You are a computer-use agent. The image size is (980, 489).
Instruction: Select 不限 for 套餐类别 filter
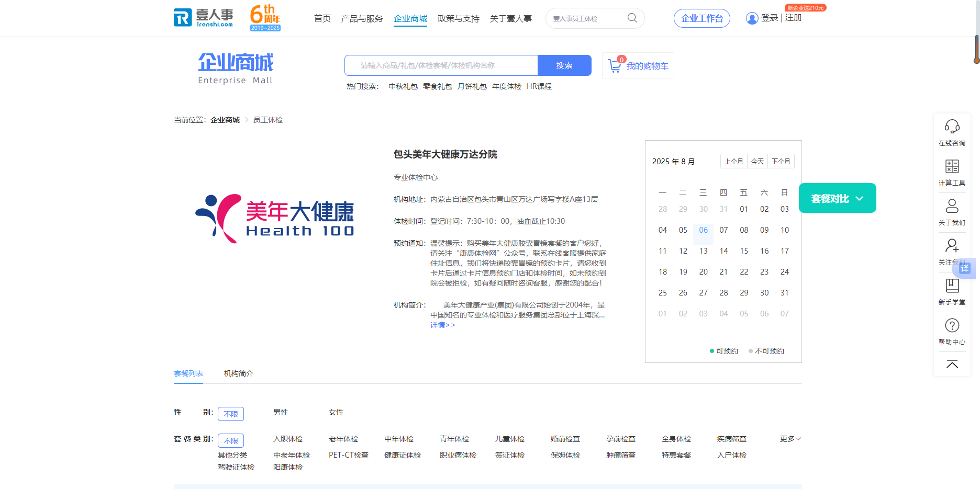click(x=231, y=441)
